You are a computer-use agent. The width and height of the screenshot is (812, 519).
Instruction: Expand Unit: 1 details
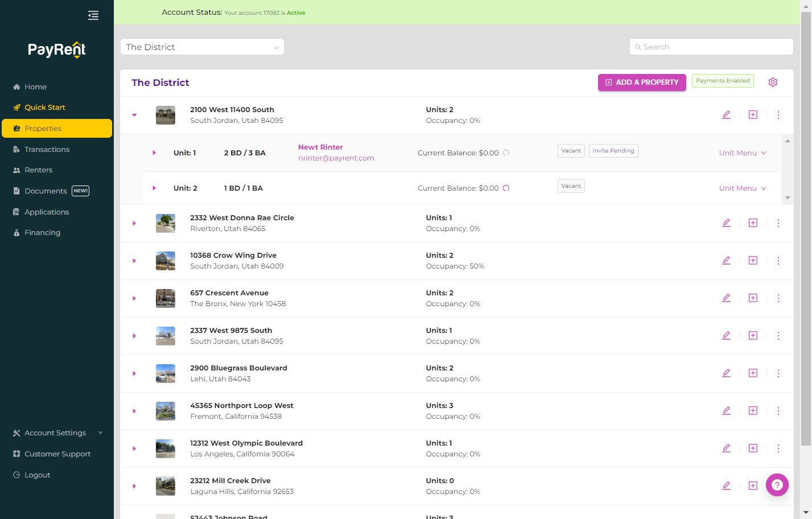(x=154, y=153)
